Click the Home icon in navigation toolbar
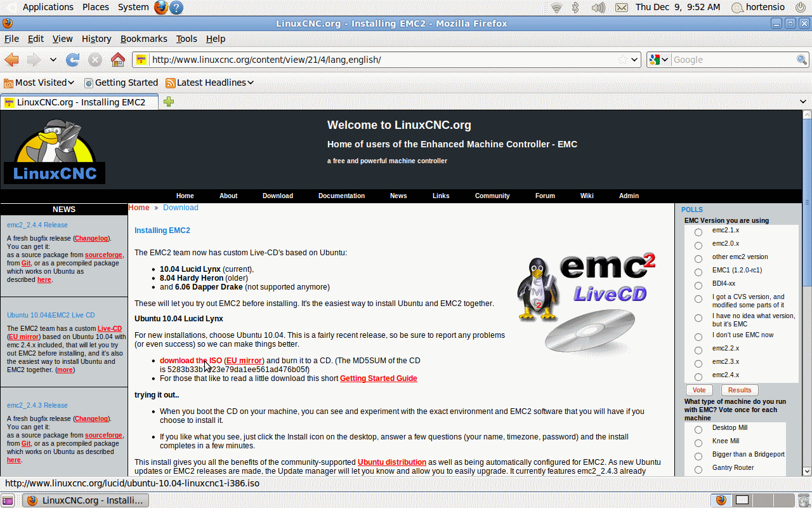Screen dimensions: 812x508 coord(117,60)
